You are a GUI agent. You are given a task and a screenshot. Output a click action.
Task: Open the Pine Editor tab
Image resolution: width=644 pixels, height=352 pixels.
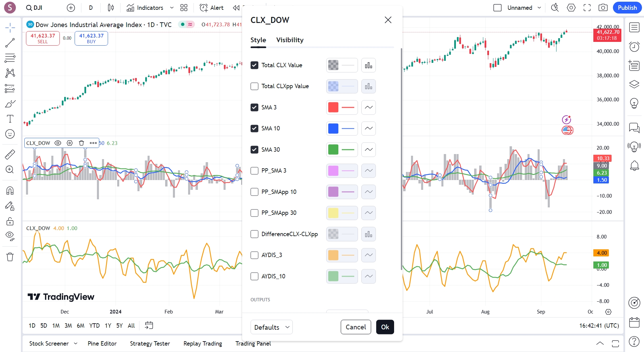[102, 344]
